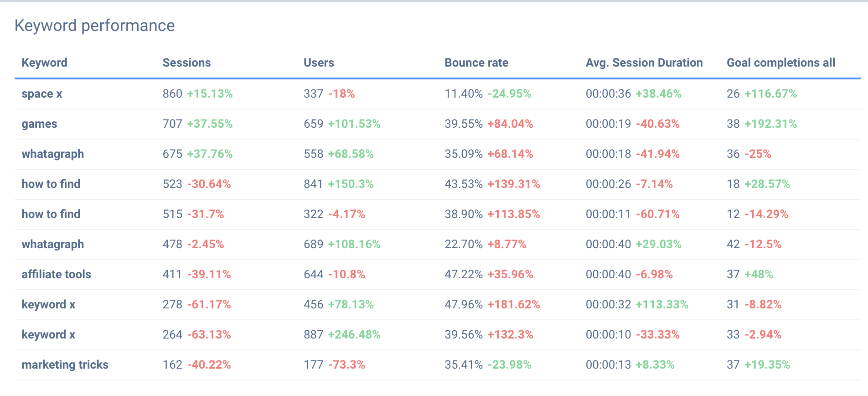
Task: Sort by Goal completions all header
Action: 780,63
